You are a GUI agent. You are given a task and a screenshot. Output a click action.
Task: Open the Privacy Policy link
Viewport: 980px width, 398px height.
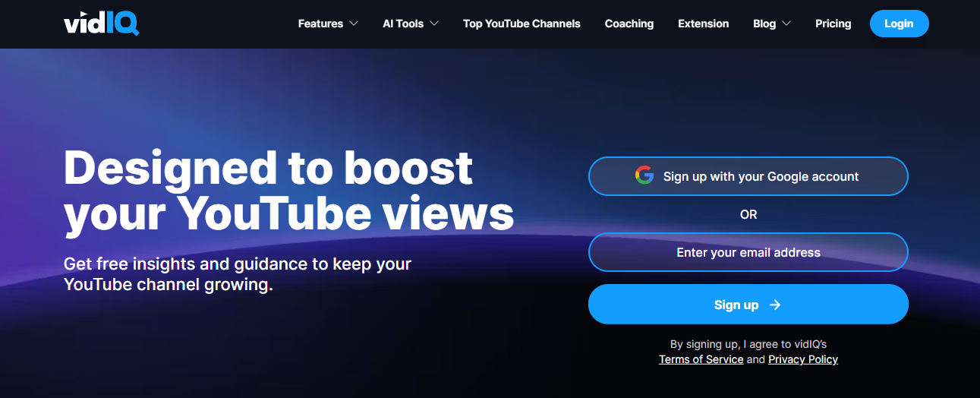tap(802, 359)
